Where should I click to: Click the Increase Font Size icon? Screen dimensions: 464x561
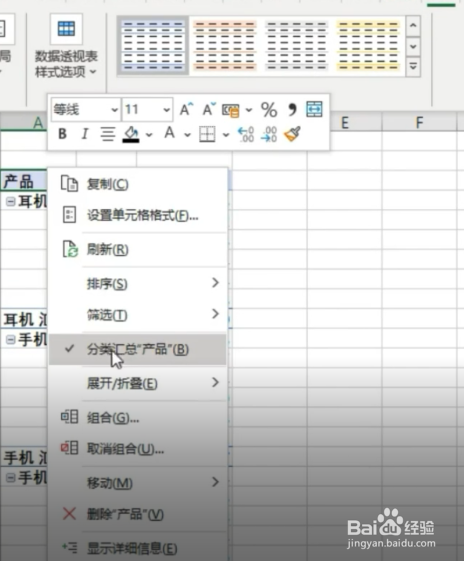[186, 109]
